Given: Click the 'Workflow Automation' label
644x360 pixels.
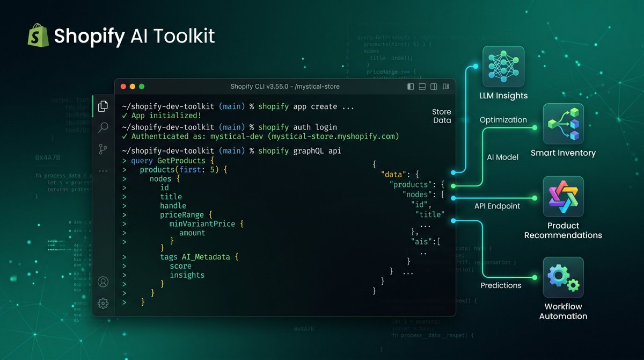Looking at the screenshot, I should (x=563, y=311).
